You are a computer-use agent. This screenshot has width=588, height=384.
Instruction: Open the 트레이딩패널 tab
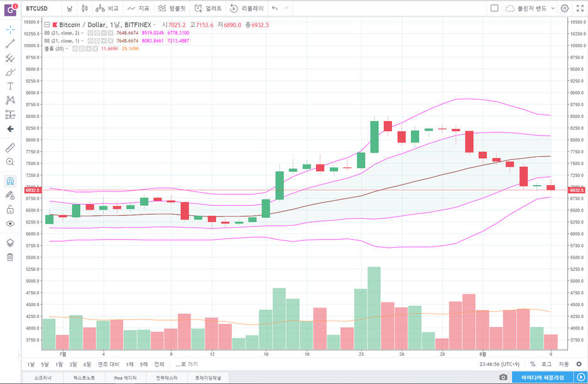[x=208, y=378]
